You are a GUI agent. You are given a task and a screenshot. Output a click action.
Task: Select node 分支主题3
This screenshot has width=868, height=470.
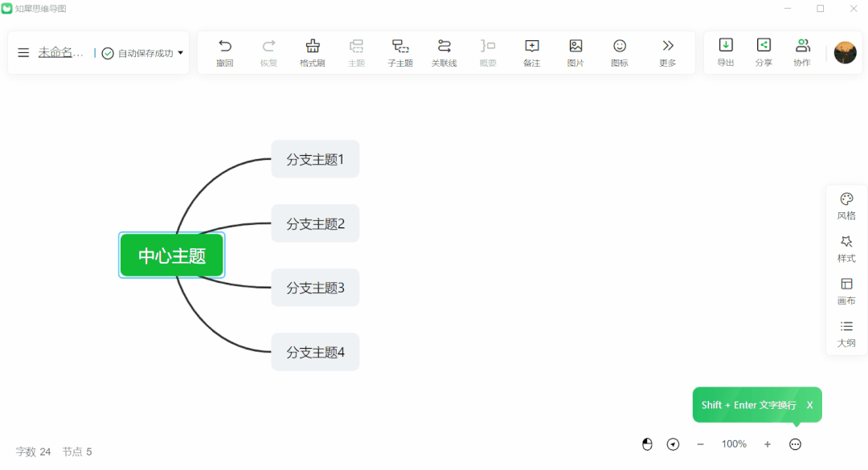click(x=315, y=288)
